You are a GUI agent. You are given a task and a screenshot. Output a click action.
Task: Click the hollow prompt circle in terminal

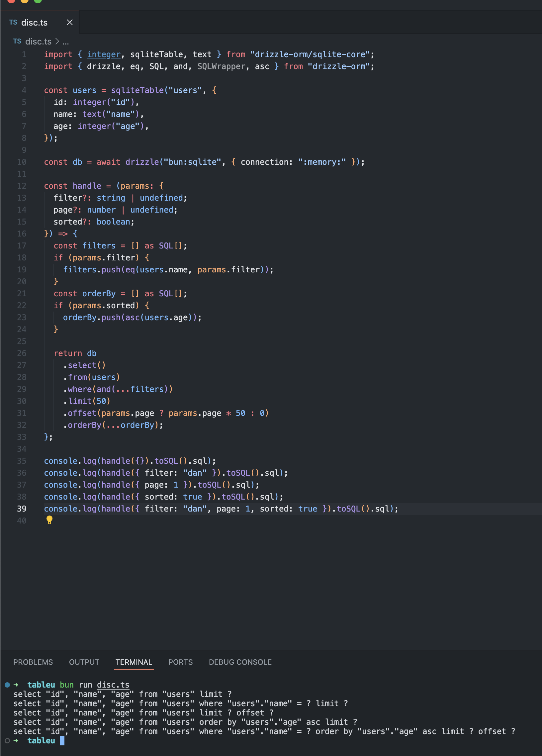[x=7, y=741]
